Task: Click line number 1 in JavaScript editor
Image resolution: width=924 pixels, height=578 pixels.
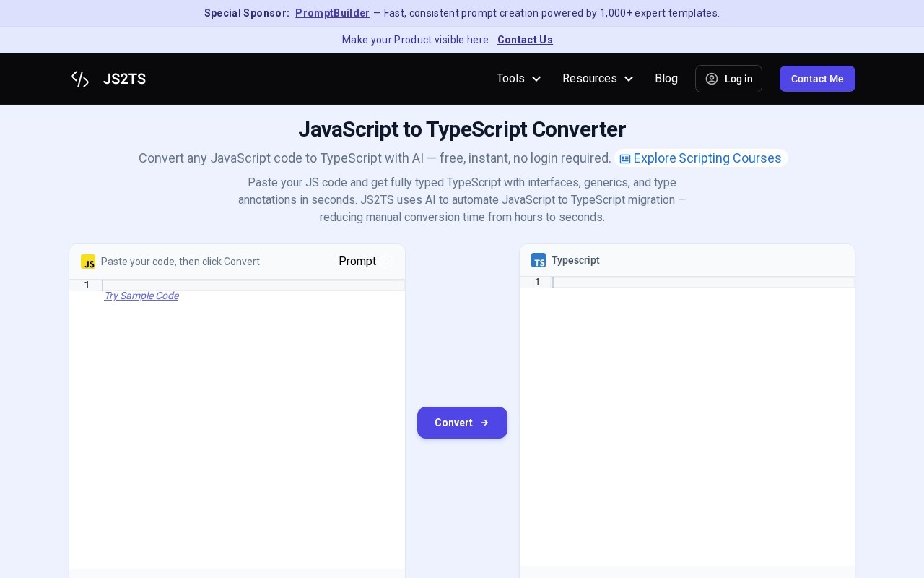Action: pyautogui.click(x=87, y=285)
